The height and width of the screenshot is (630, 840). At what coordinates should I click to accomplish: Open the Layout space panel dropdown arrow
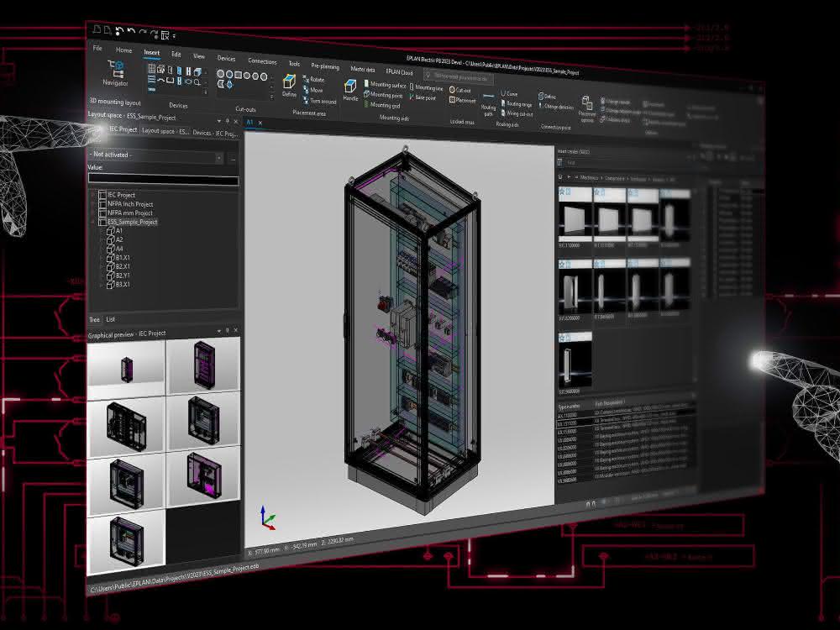click(x=218, y=120)
